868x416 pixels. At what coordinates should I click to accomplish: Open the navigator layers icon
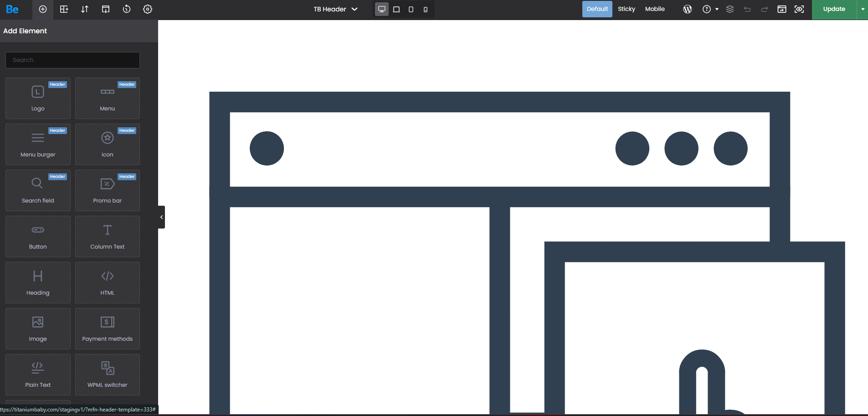[730, 9]
